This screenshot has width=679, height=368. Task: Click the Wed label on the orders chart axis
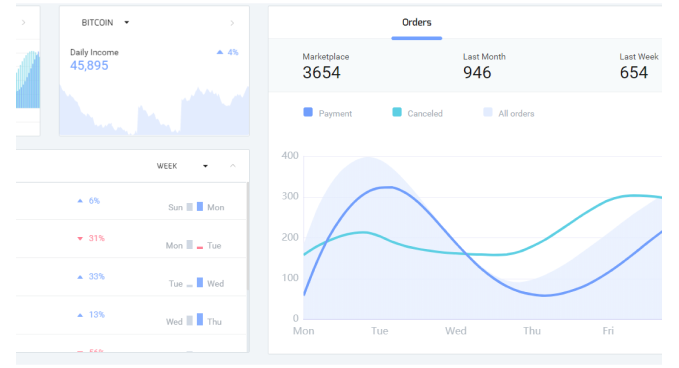456,331
